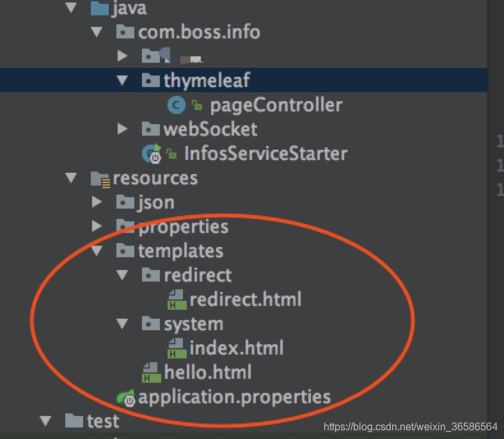
Task: Select the system folder name
Action: pyautogui.click(x=194, y=325)
